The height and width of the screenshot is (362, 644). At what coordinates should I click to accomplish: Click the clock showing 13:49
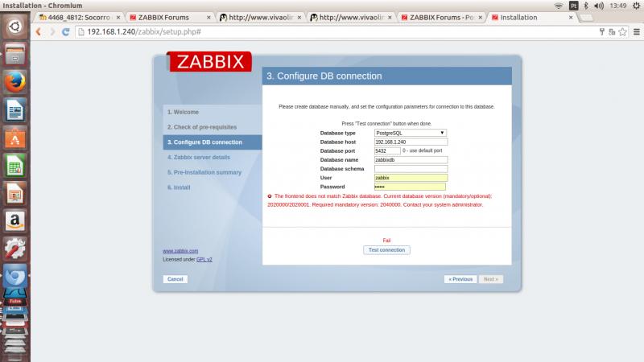click(x=618, y=6)
